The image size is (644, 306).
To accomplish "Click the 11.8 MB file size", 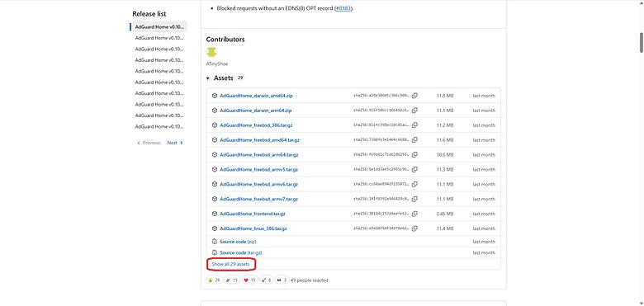I will [445, 96].
